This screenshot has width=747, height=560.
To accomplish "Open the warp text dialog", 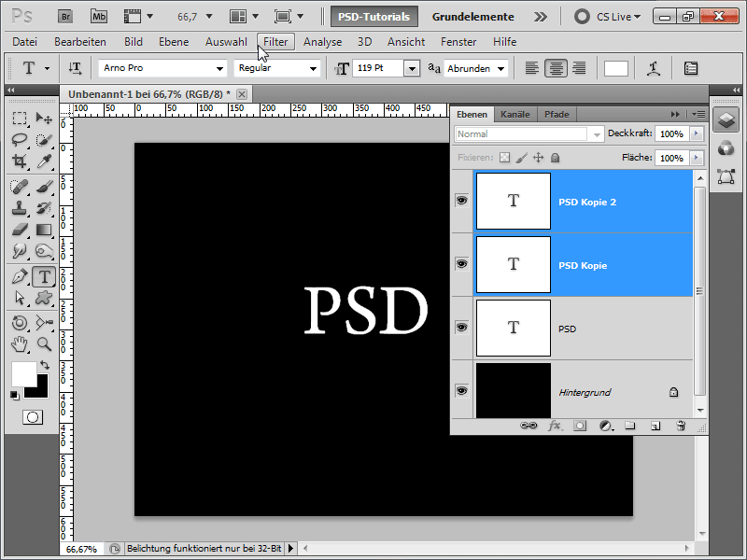I will pos(654,68).
